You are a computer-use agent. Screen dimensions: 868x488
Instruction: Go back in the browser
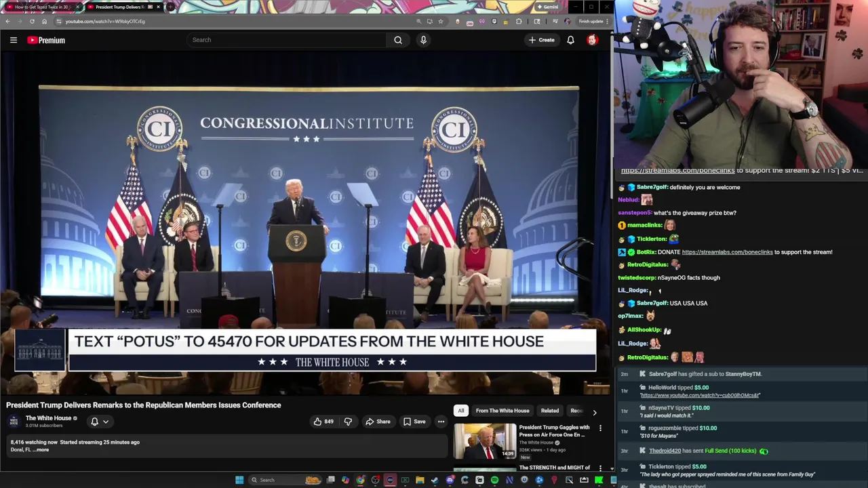7,21
